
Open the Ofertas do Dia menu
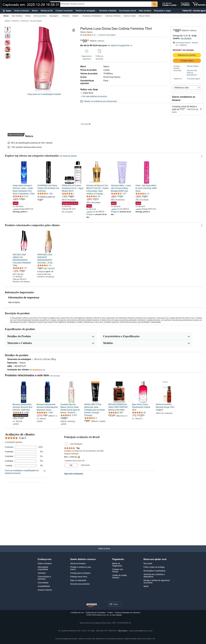click(47, 11)
